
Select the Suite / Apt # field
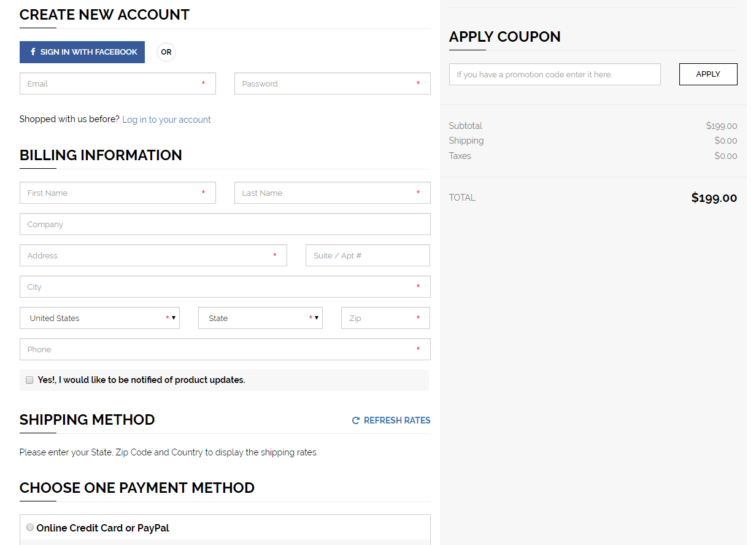point(368,255)
